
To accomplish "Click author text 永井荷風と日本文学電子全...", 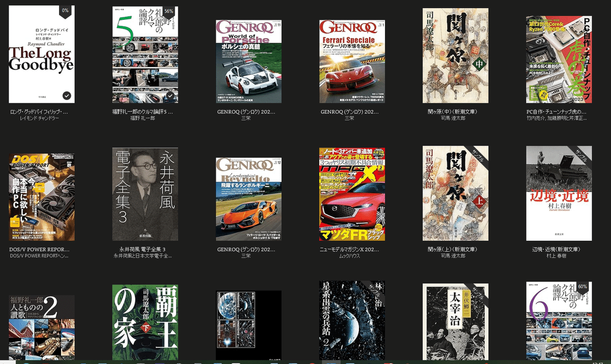I will (143, 256).
